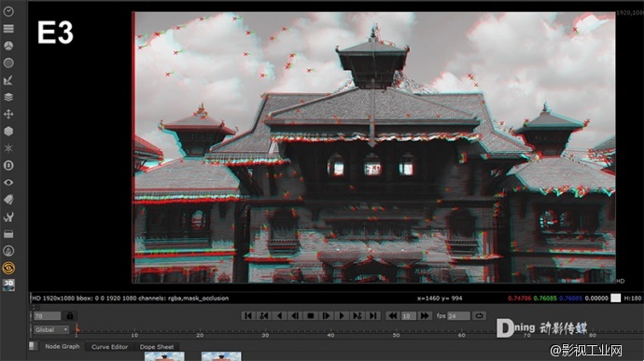This screenshot has width=644, height=361.
Task: Stop playback button
Action: point(311,315)
